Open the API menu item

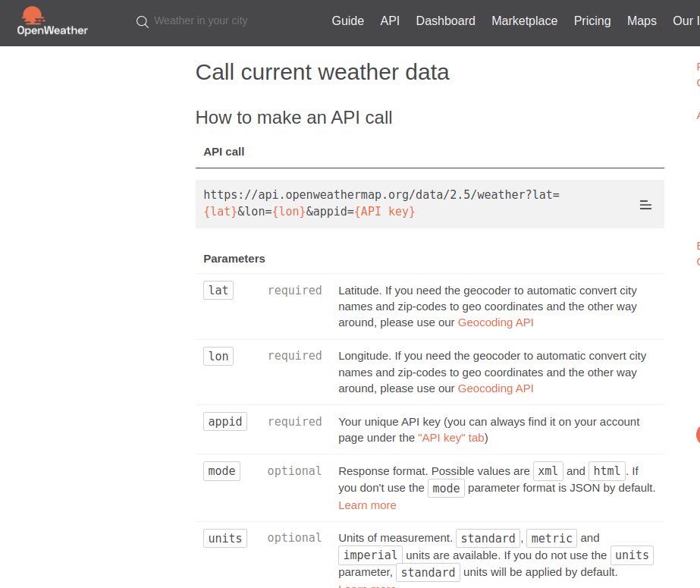tap(390, 21)
